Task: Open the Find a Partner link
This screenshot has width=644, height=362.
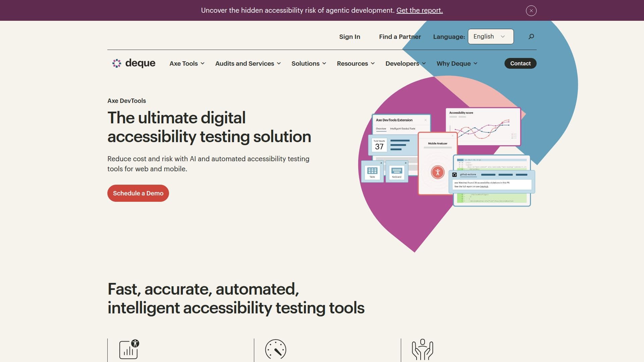Action: [400, 37]
